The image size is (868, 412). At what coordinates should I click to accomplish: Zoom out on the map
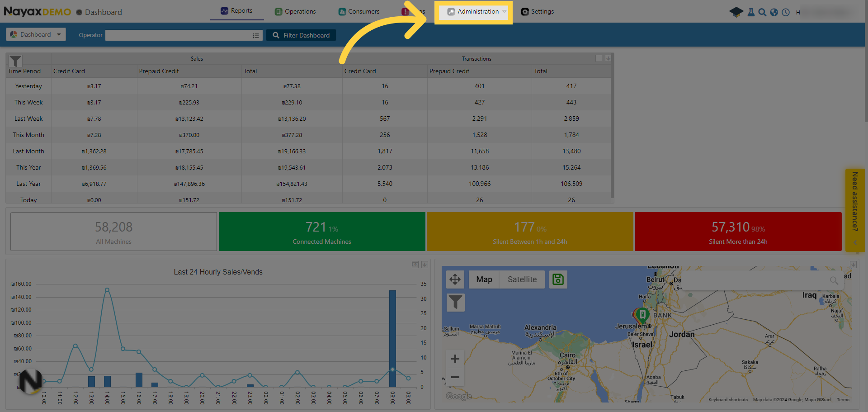[x=455, y=377]
